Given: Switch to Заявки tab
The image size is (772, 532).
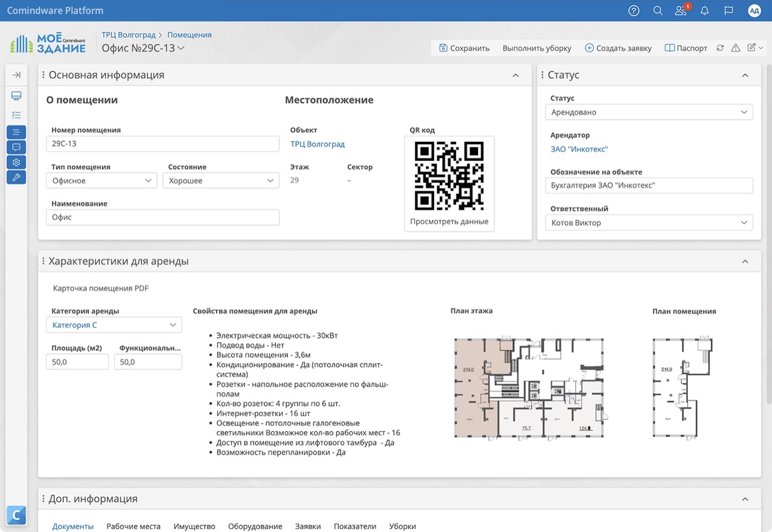Looking at the screenshot, I should (x=308, y=526).
